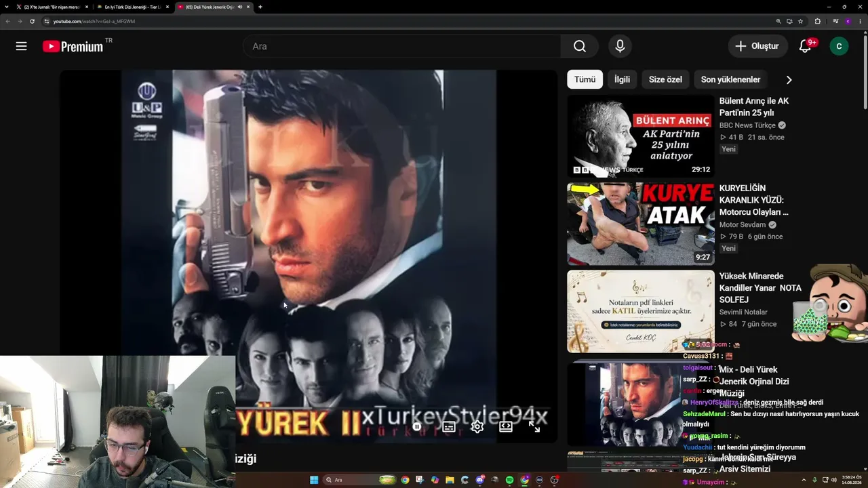Open KURYELİĞİN KARANLIK YÜZÜ video title
This screenshot has height=488, width=868.
(753, 200)
